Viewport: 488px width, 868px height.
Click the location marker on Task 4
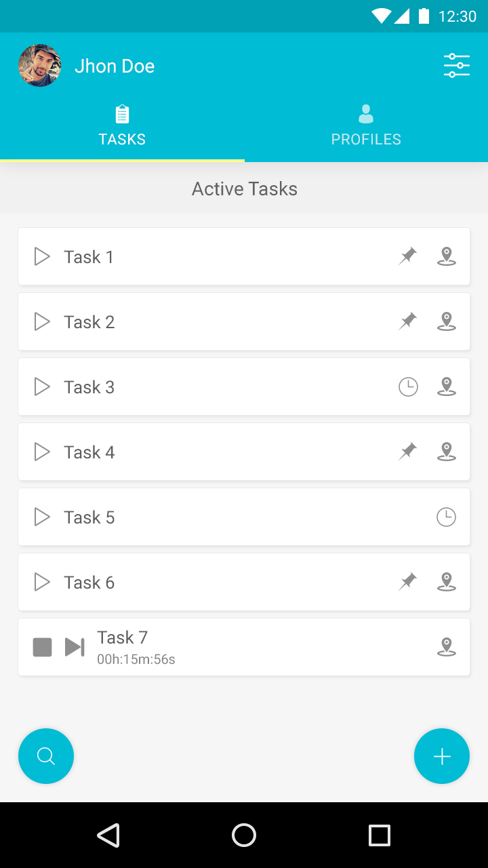[446, 452]
